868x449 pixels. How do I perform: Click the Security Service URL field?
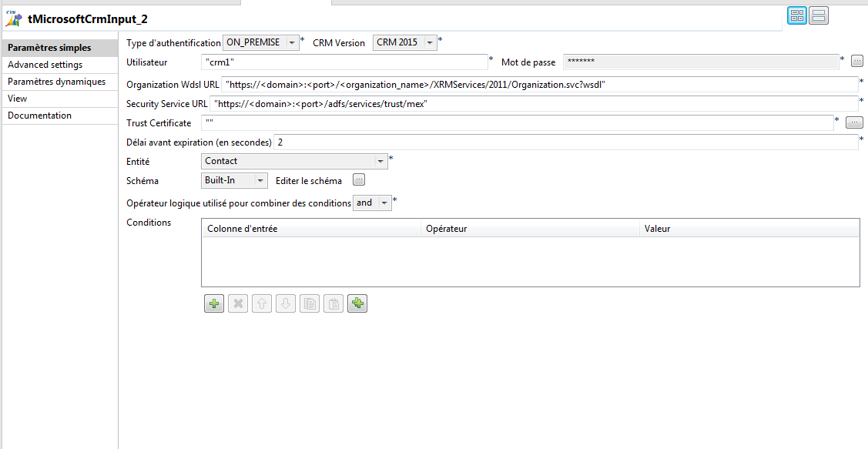(x=535, y=103)
